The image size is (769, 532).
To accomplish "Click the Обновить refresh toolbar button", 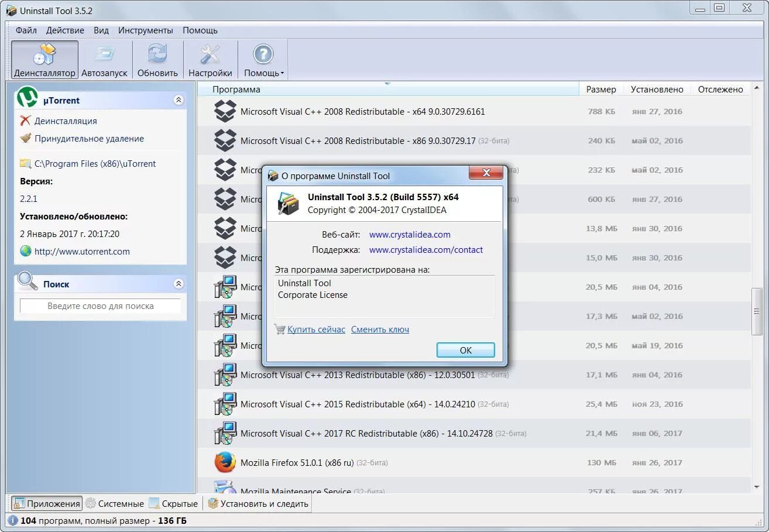I will click(x=157, y=60).
